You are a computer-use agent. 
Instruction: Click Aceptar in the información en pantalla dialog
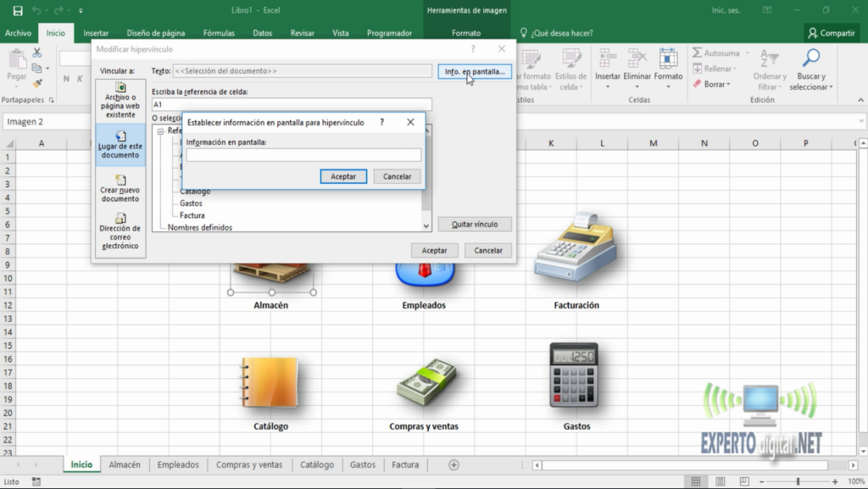pos(343,176)
